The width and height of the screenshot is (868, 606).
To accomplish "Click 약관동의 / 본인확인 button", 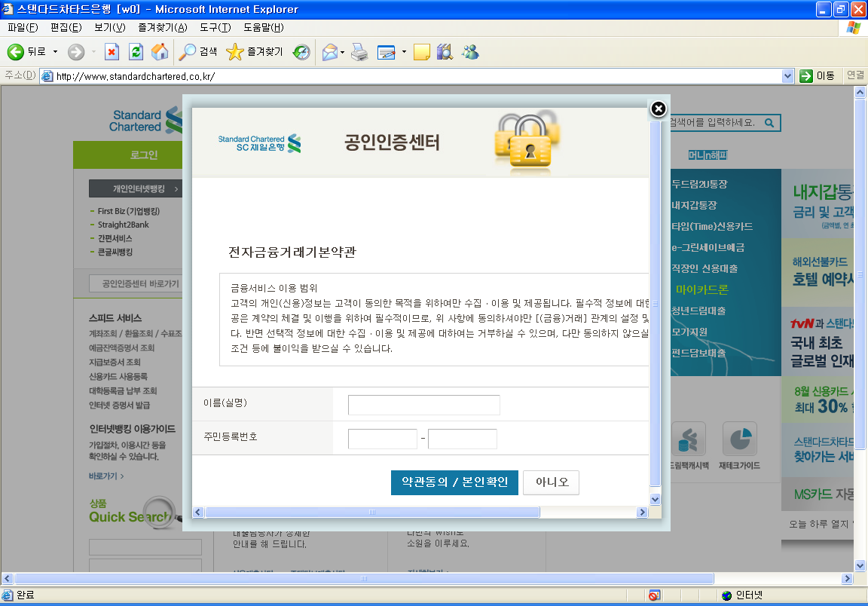I will click(x=454, y=482).
